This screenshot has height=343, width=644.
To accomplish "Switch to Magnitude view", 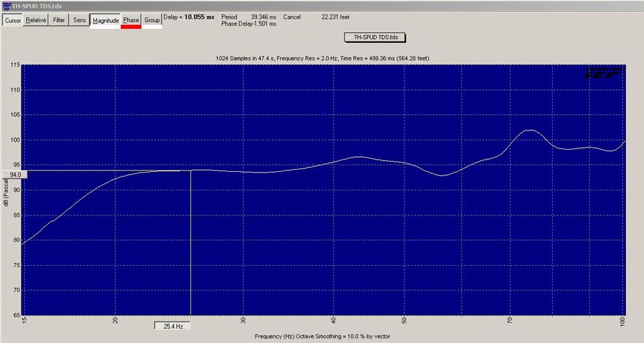I will tap(105, 21).
